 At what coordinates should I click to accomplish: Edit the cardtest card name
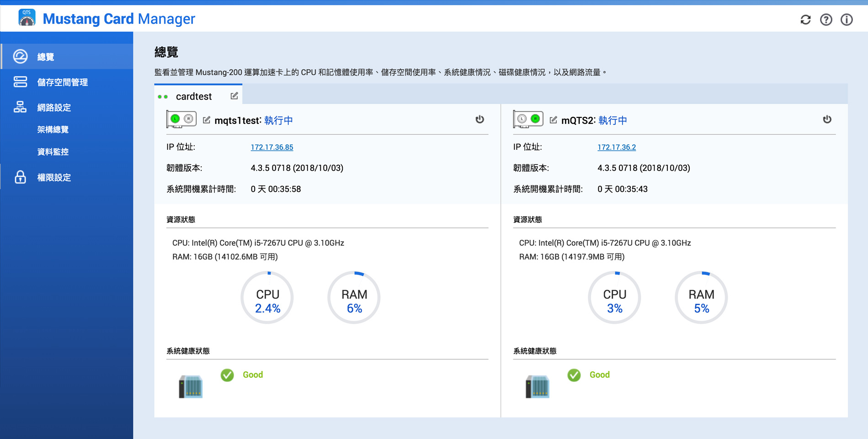pyautogui.click(x=234, y=96)
